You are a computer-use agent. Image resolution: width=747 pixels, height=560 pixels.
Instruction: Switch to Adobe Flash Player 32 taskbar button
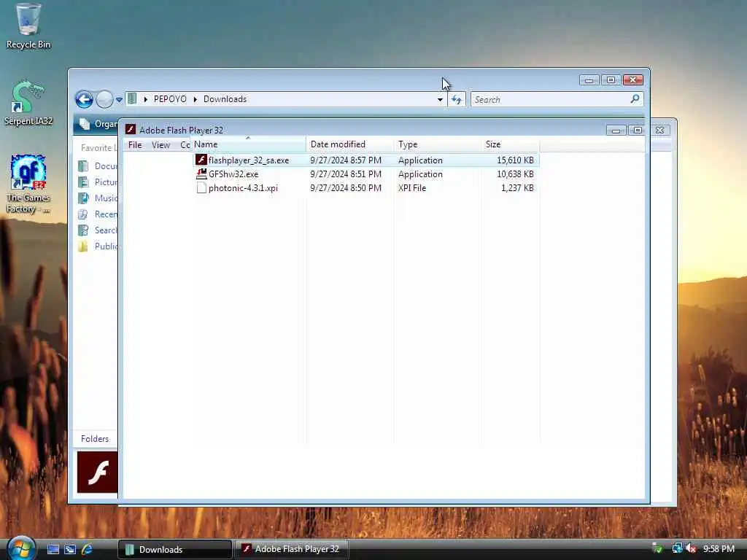pos(292,550)
